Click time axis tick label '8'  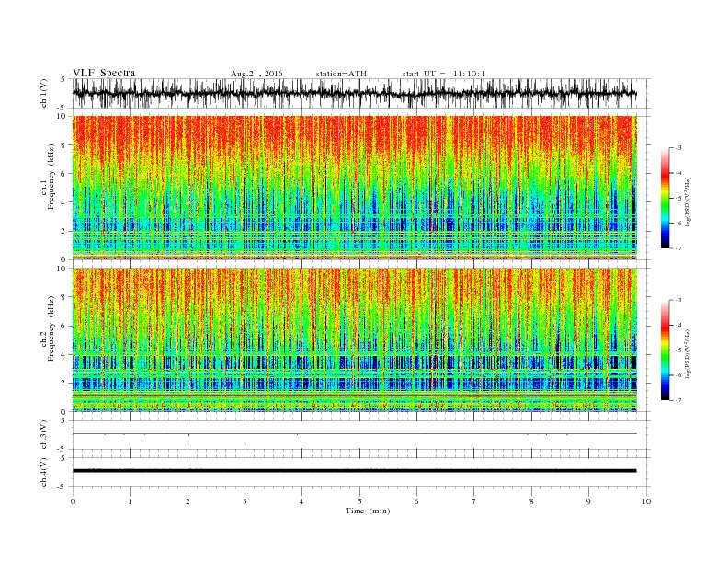(531, 501)
